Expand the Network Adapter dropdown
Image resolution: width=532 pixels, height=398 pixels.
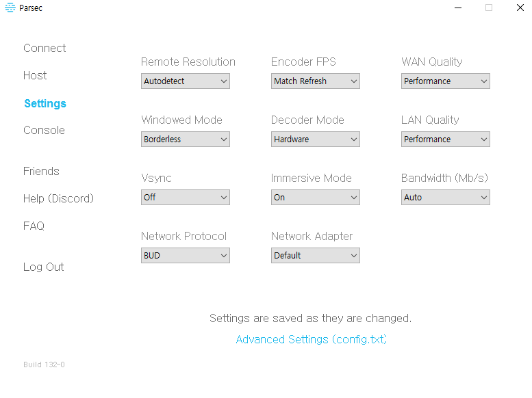[x=315, y=255]
